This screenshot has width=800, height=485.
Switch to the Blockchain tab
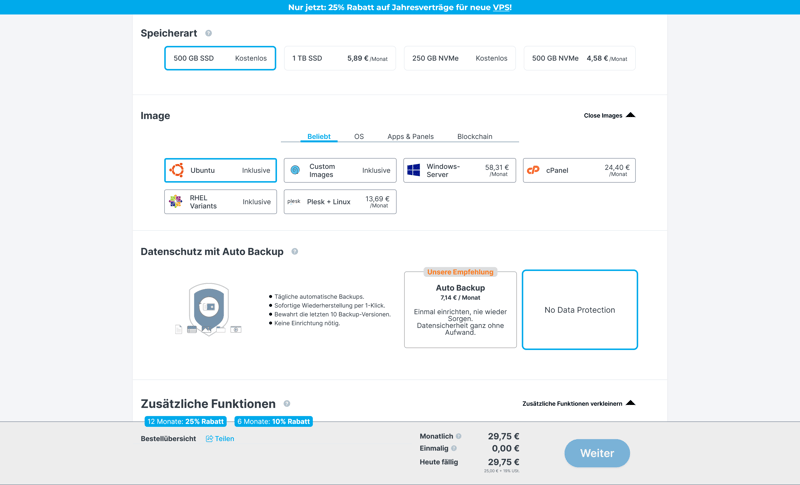tap(474, 137)
